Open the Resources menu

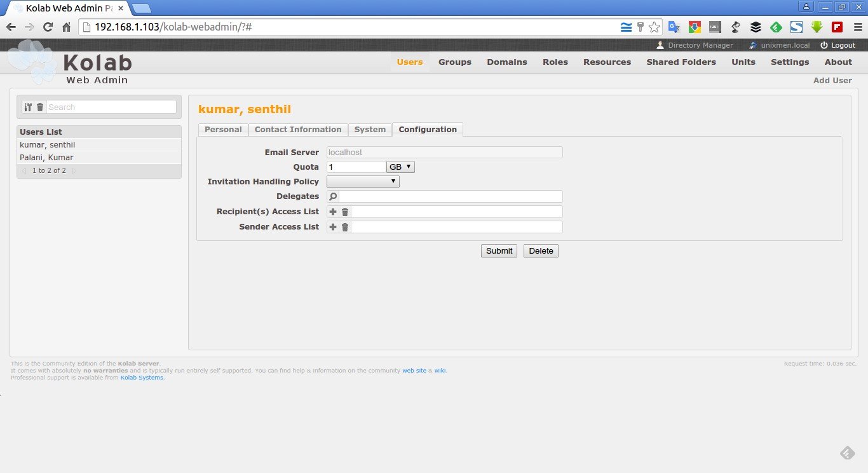coord(607,62)
